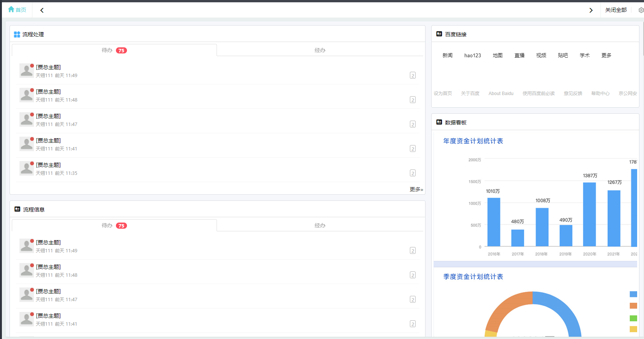The image size is (644, 339).
Task: Click the 关闭全部 button
Action: coord(616,10)
